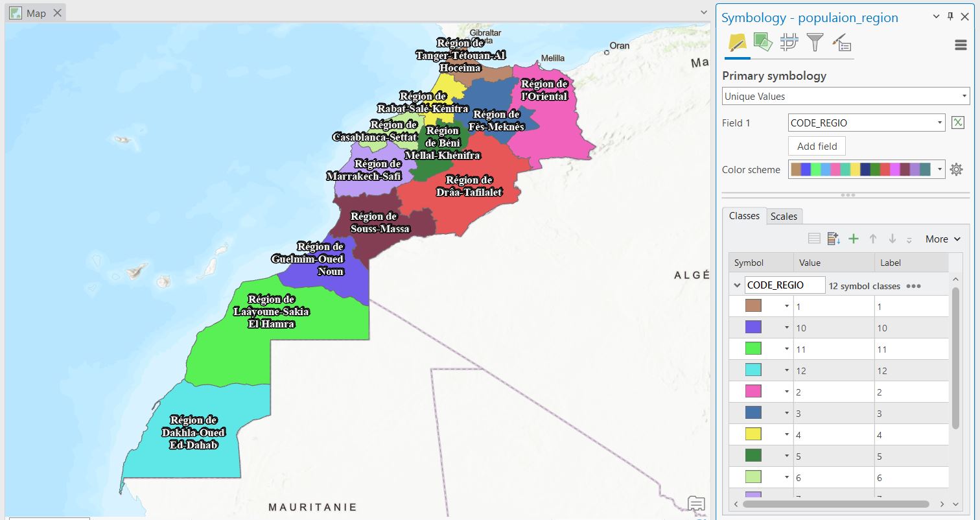The image size is (980, 520).
Task: Open the Advanced symbology options tab
Action: pyautogui.click(x=841, y=43)
